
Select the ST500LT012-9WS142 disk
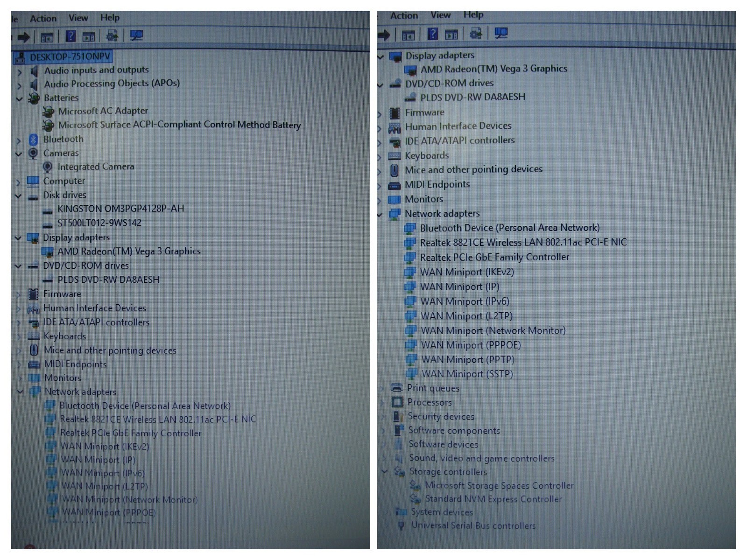pos(99,223)
